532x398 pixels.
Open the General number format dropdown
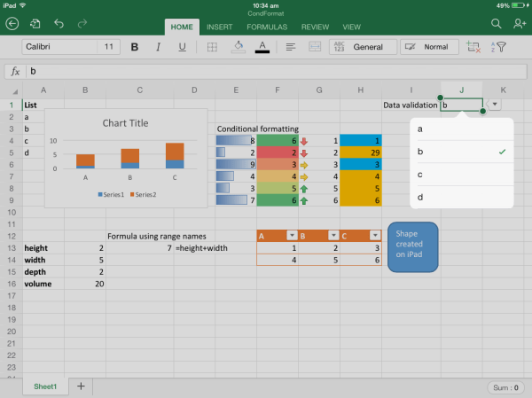tap(363, 47)
